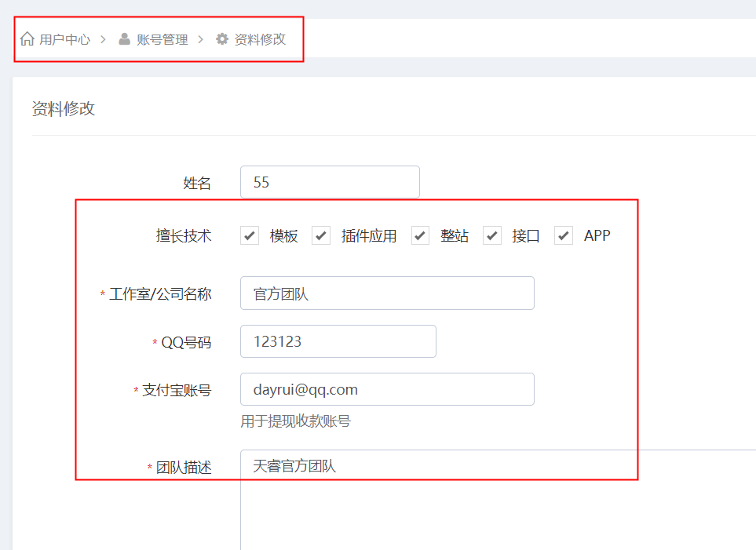Click the gear icon beside 资料修改
Viewport: 756px width, 550px height.
(222, 39)
